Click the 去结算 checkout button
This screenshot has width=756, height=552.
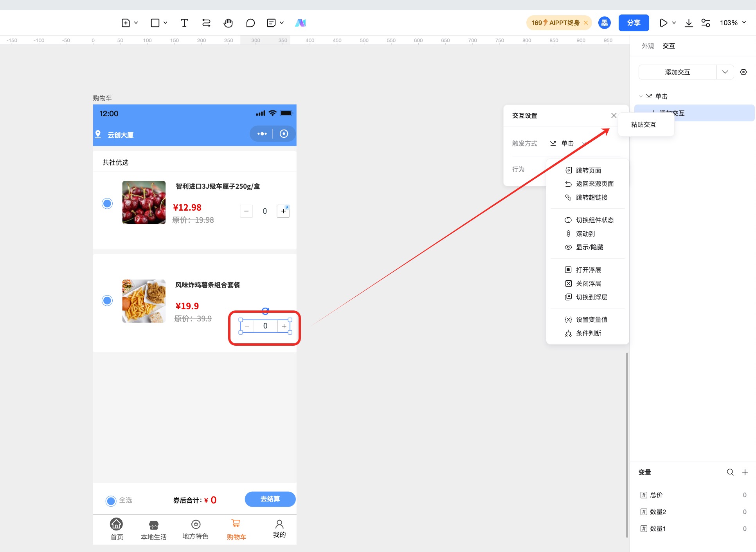point(270,499)
